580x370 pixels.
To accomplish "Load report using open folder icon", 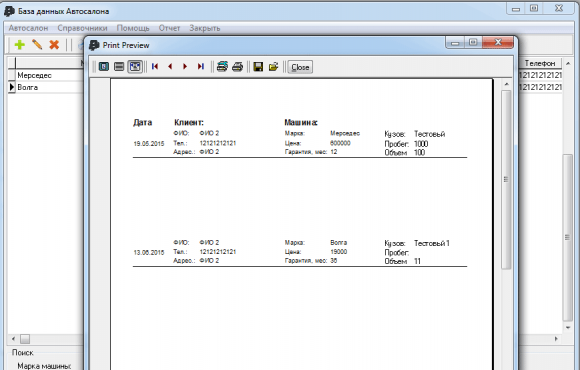I will pos(273,67).
